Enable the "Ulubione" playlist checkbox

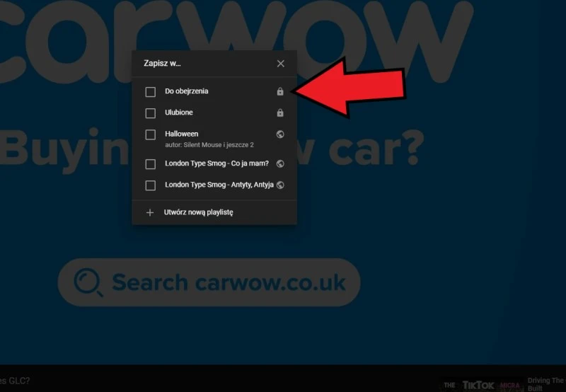pos(150,113)
